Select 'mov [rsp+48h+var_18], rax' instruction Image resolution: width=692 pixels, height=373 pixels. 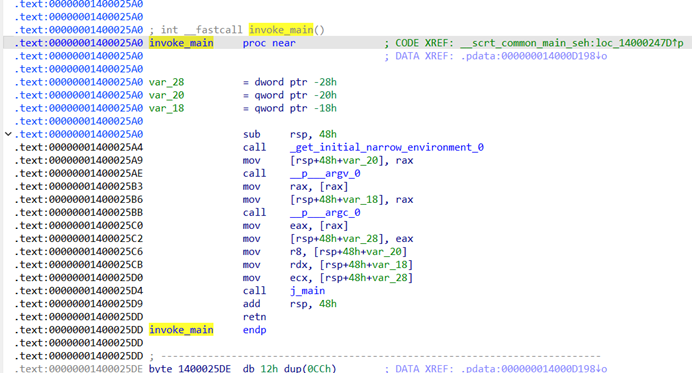327,200
